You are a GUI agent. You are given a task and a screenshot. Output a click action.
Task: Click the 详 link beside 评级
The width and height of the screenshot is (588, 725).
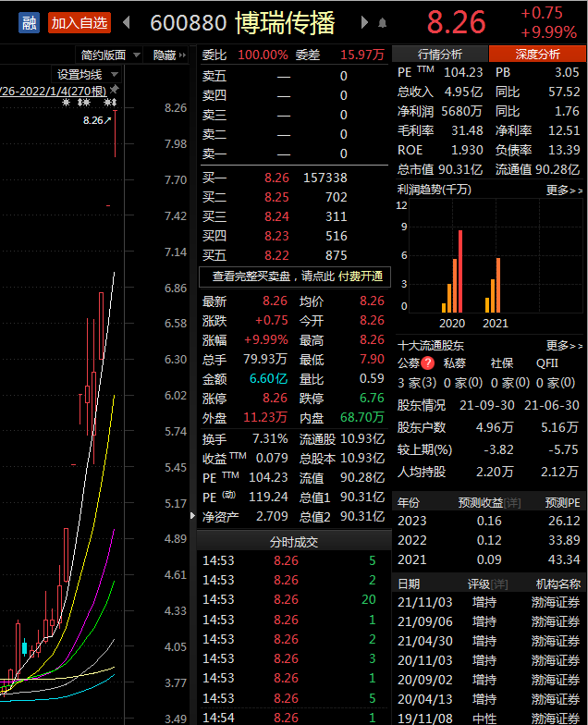click(x=499, y=584)
